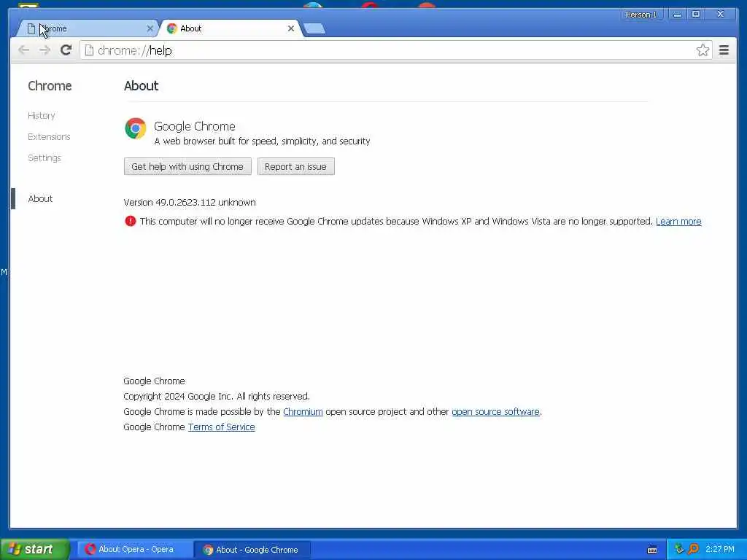Click the Copyright 2024 Google Inc. text
This screenshot has height=560, width=747.
(x=216, y=396)
